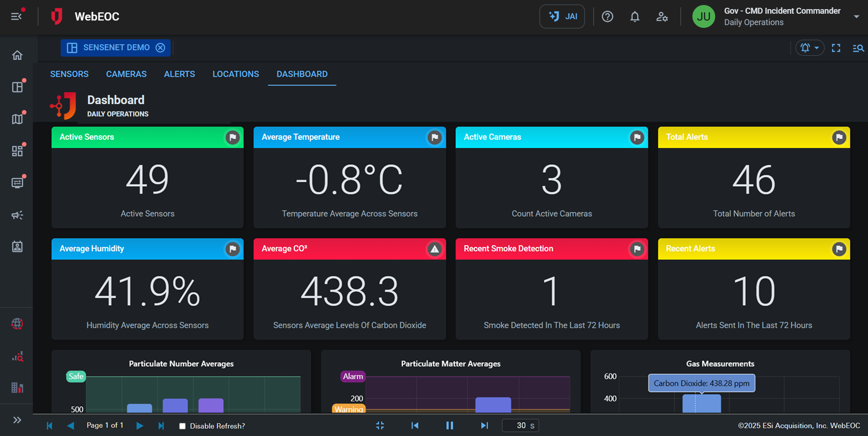This screenshot has height=436, width=868.
Task: Expand the sidebar with double chevron
Action: coord(17,420)
